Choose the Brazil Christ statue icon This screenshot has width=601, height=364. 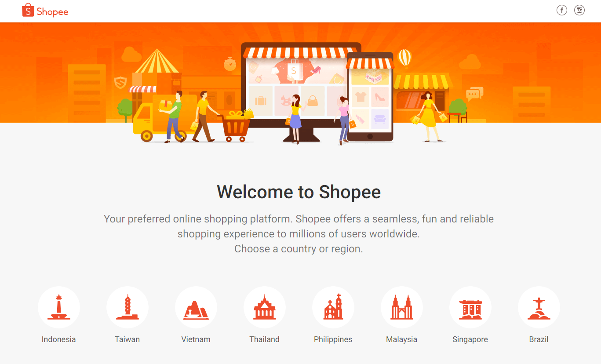click(539, 307)
